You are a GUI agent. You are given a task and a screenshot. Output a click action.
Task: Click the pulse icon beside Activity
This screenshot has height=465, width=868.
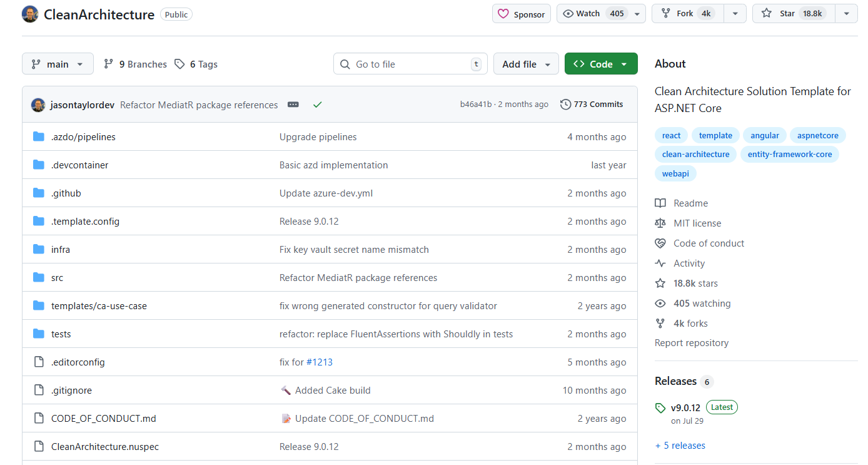click(660, 263)
